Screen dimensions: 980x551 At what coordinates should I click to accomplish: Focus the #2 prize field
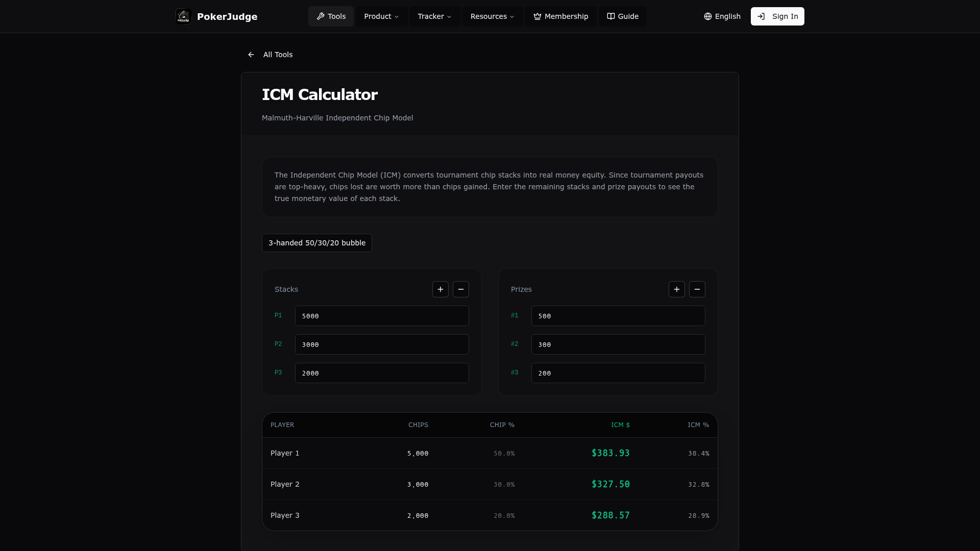618,344
